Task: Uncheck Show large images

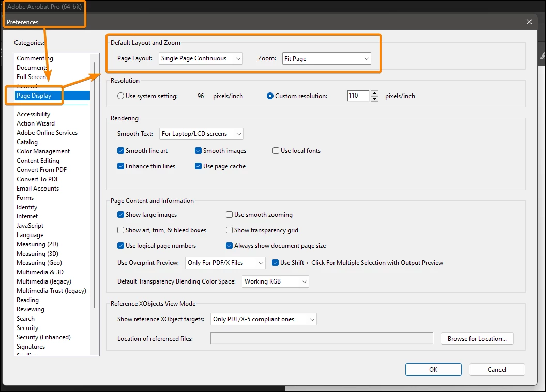Action: (x=120, y=215)
